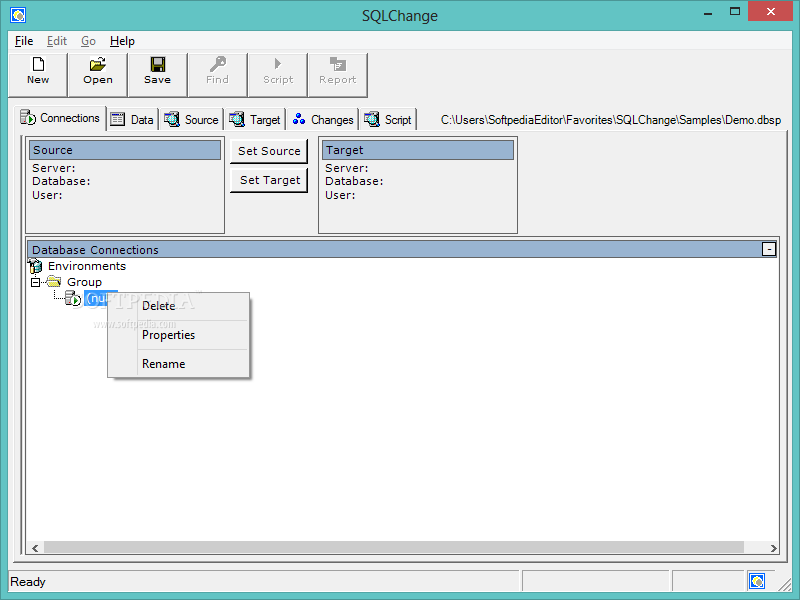This screenshot has height=600, width=800.
Task: Click the Set Target button
Action: (x=269, y=180)
